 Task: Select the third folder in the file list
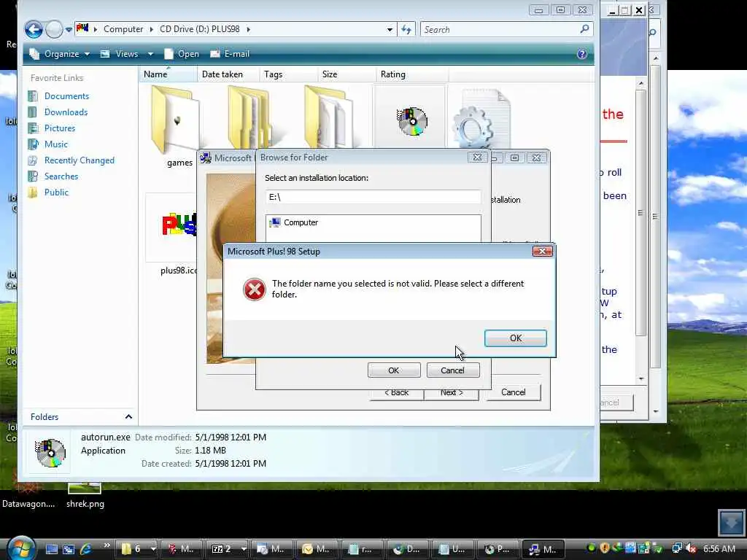[328, 117]
